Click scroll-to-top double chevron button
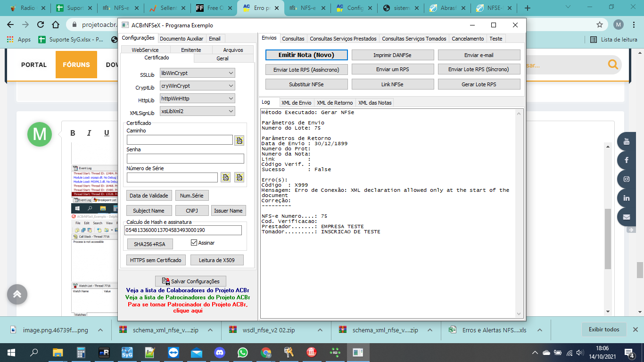 click(17, 294)
